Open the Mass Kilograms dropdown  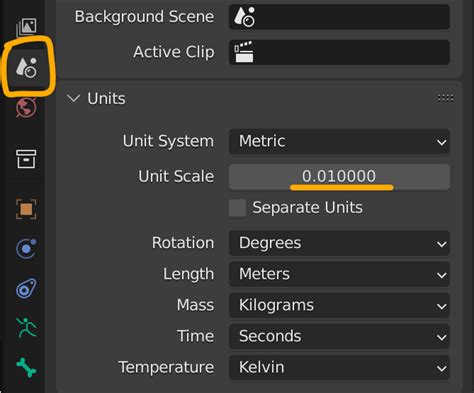click(x=339, y=305)
